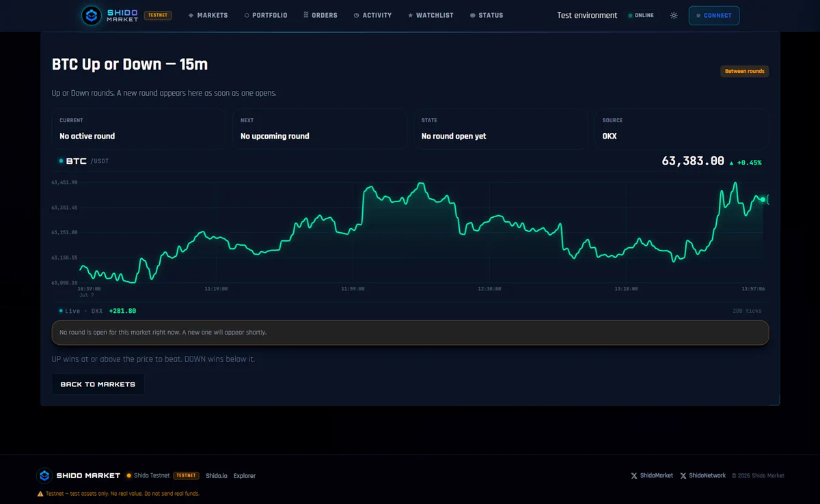Screen dimensions: 820x504
Task: Click the Between rounds badge
Action: (x=744, y=71)
